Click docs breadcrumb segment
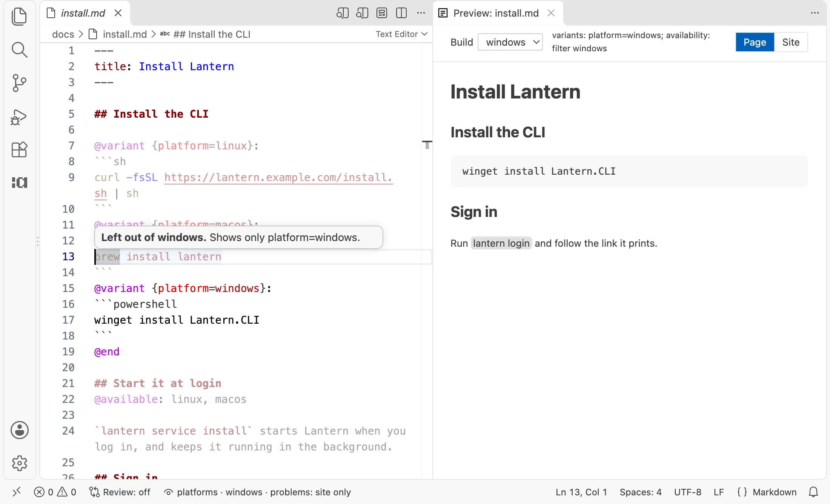 [63, 34]
